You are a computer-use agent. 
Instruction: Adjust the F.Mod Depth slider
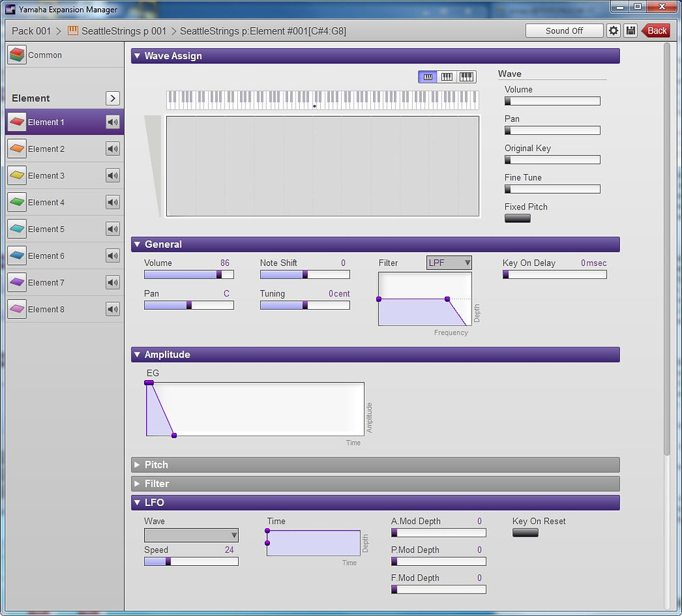pos(438,590)
